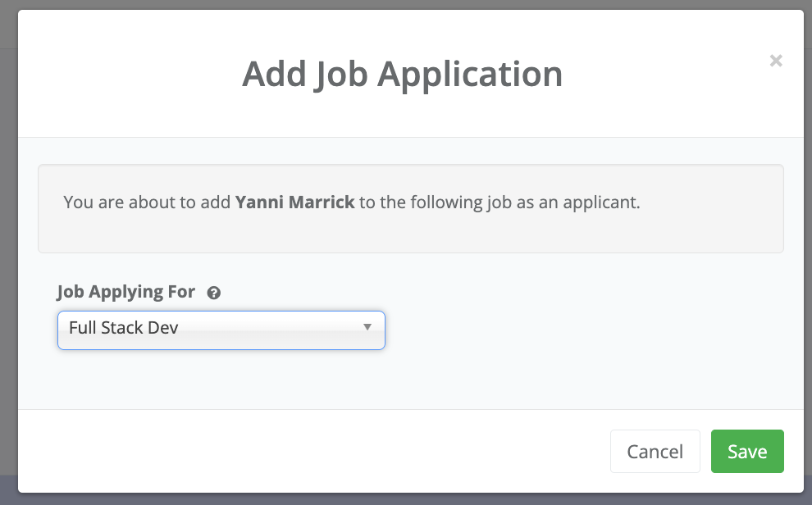Select the Full Stack Dev text in the combo box
Screen dimensions: 812x505
pyautogui.click(x=124, y=328)
